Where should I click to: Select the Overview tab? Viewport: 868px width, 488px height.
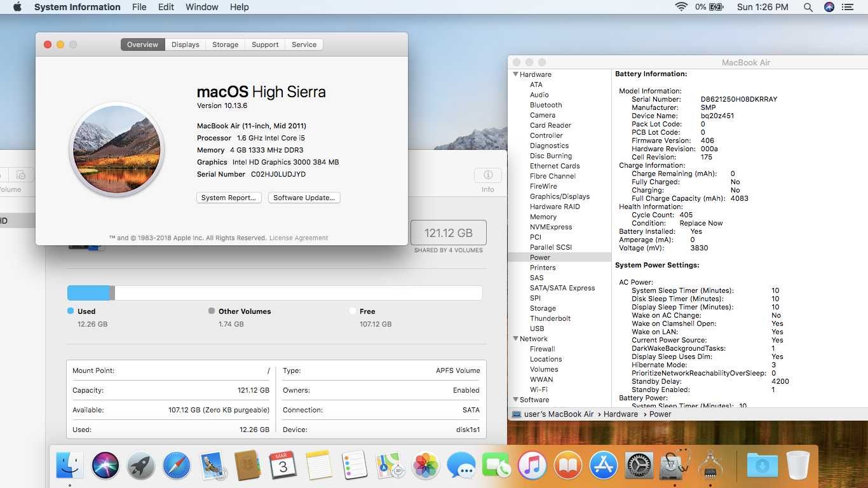[142, 44]
